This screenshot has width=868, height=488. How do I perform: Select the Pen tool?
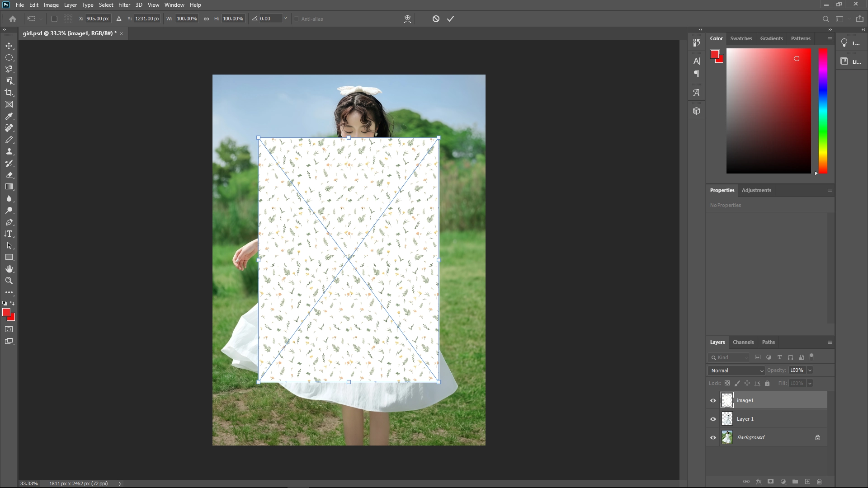[x=9, y=222]
